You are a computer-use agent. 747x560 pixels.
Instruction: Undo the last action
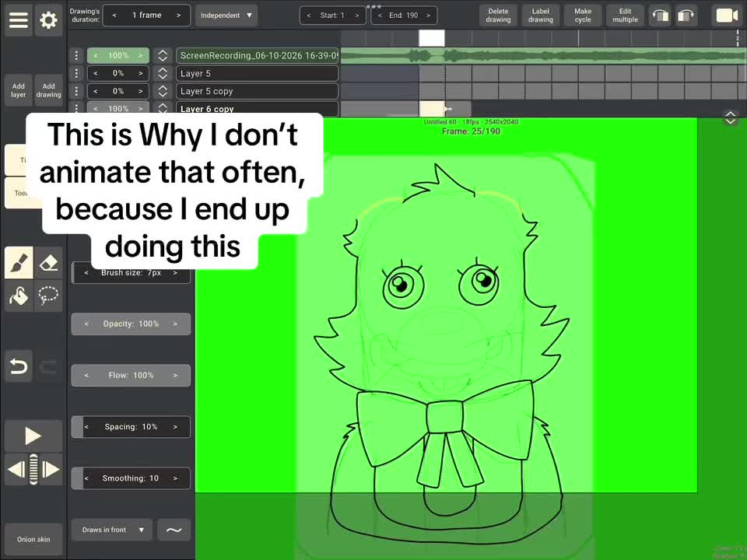[19, 366]
